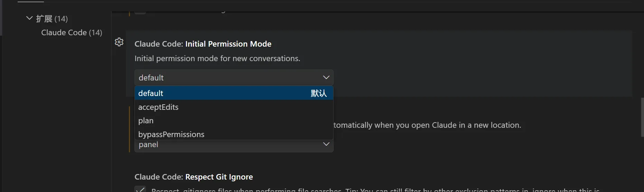Screen dimensions: 644x192
Task: Click the 'Initial permission mode for new conversations' description
Action: pos(217,58)
